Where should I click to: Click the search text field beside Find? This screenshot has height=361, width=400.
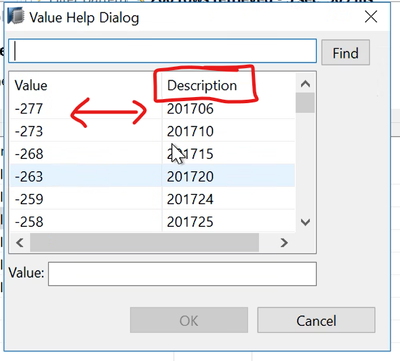pos(162,51)
